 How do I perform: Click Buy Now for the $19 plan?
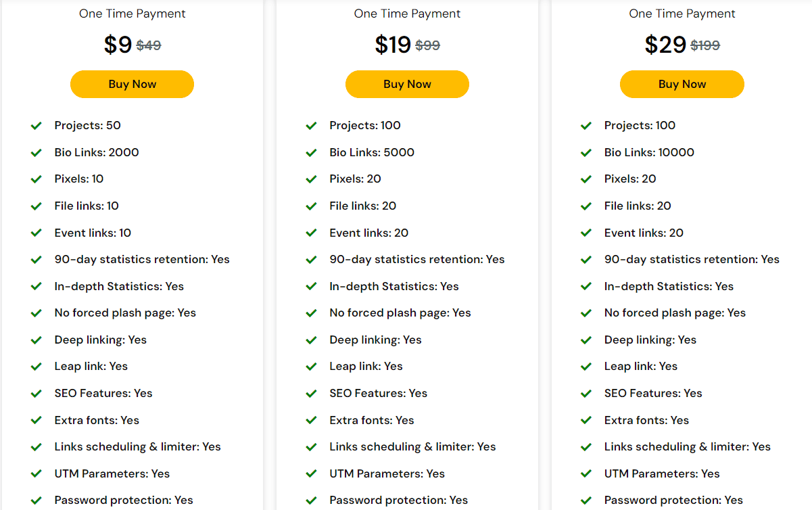coord(407,85)
